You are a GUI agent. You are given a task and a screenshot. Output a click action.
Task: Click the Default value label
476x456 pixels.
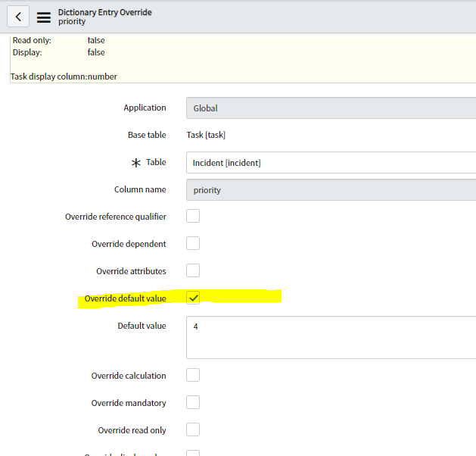pyautogui.click(x=142, y=326)
